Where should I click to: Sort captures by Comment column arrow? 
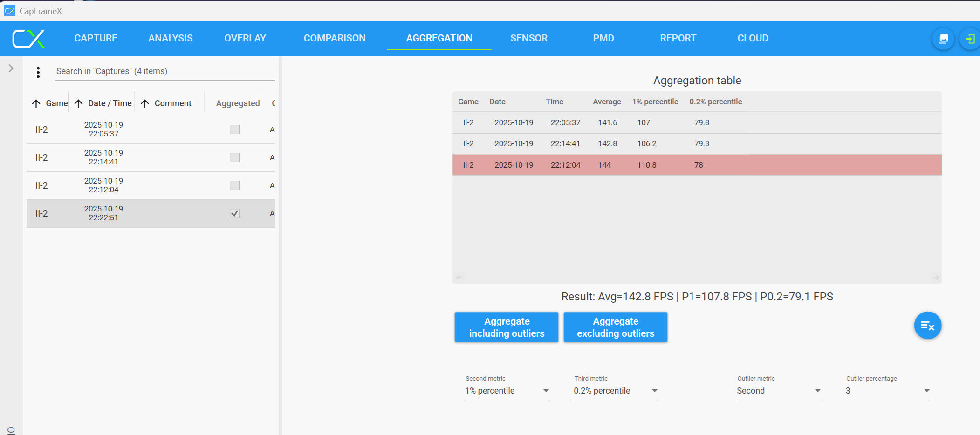pos(145,103)
